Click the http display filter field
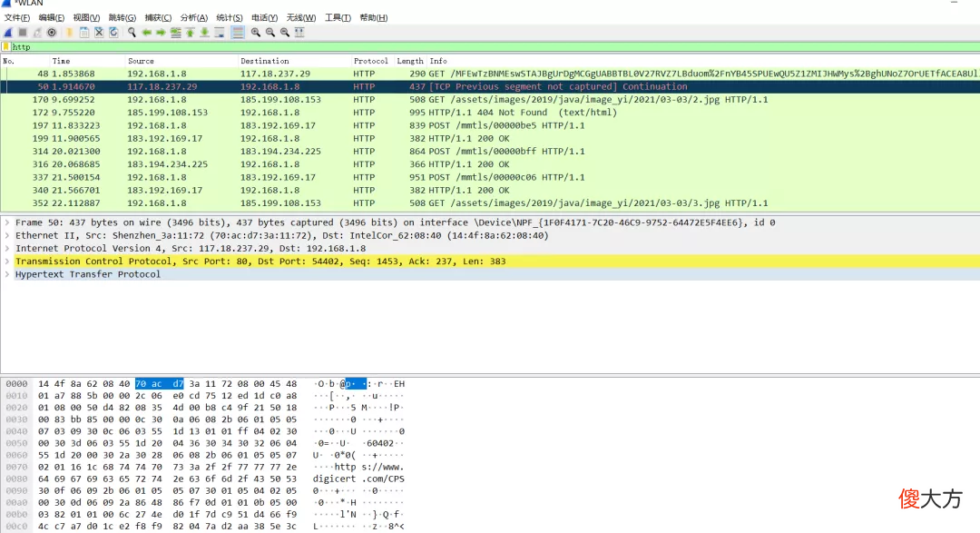The width and height of the screenshot is (980, 533). coord(494,47)
